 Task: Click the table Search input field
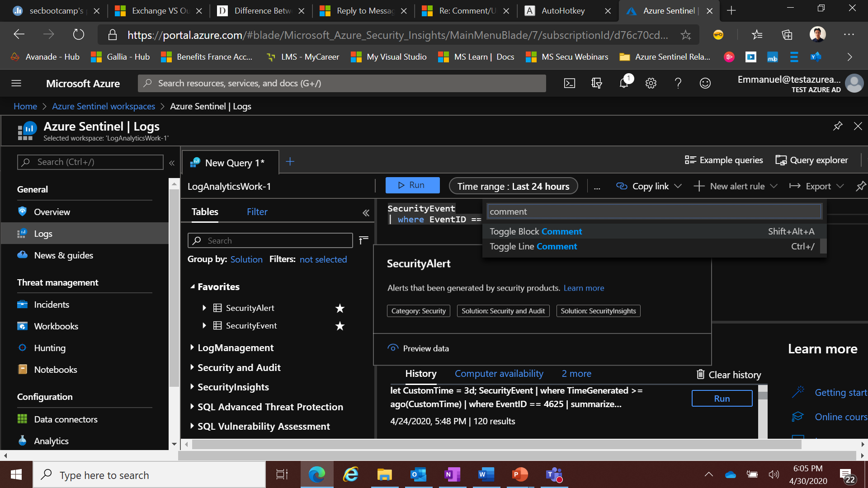coord(270,240)
